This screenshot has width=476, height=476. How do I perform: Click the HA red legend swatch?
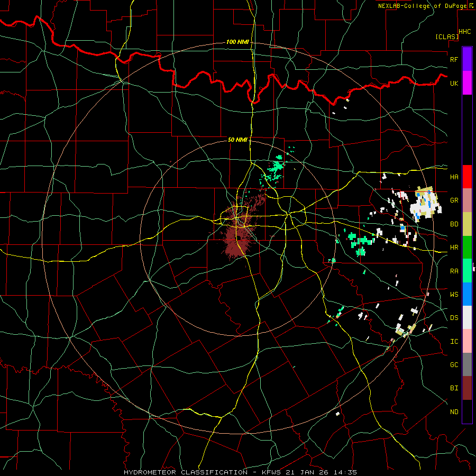[x=467, y=177]
